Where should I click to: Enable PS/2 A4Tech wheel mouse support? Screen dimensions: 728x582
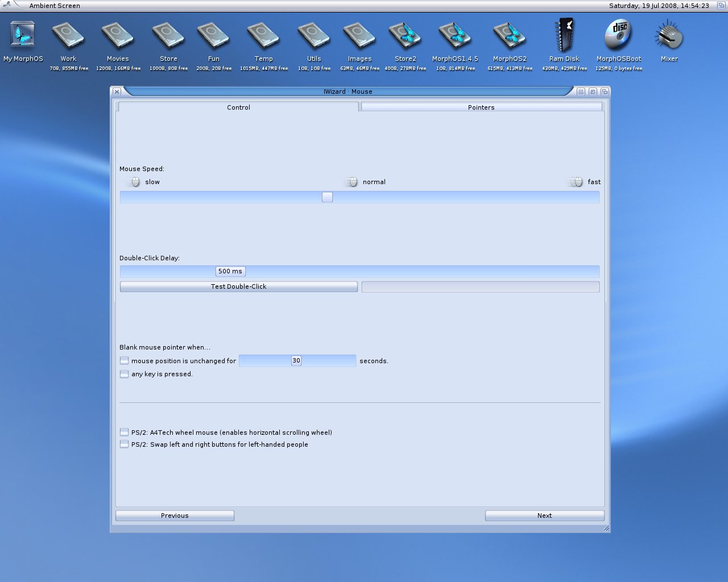tap(124, 432)
